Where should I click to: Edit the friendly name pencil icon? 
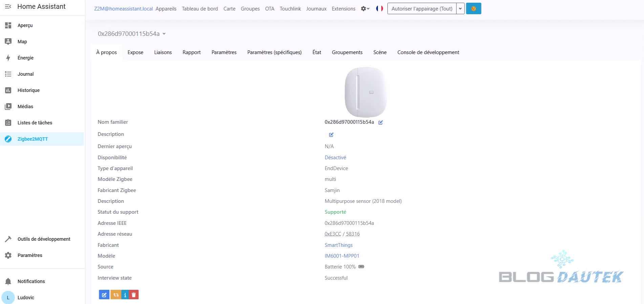coord(381,122)
